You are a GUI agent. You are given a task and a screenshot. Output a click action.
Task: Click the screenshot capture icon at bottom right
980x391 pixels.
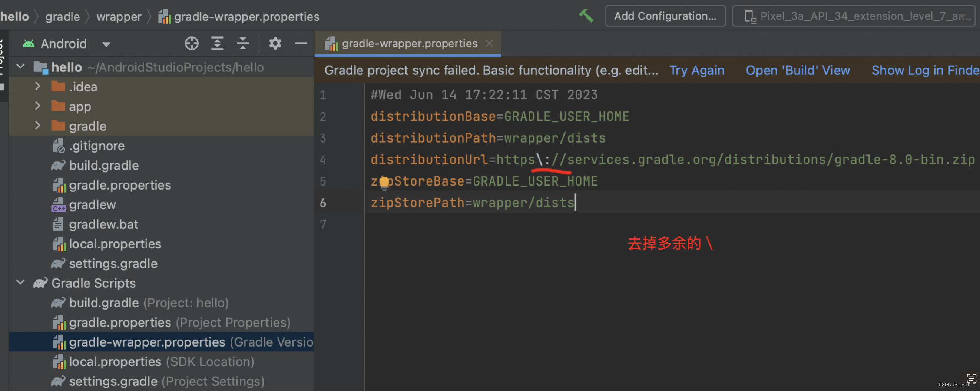971,378
